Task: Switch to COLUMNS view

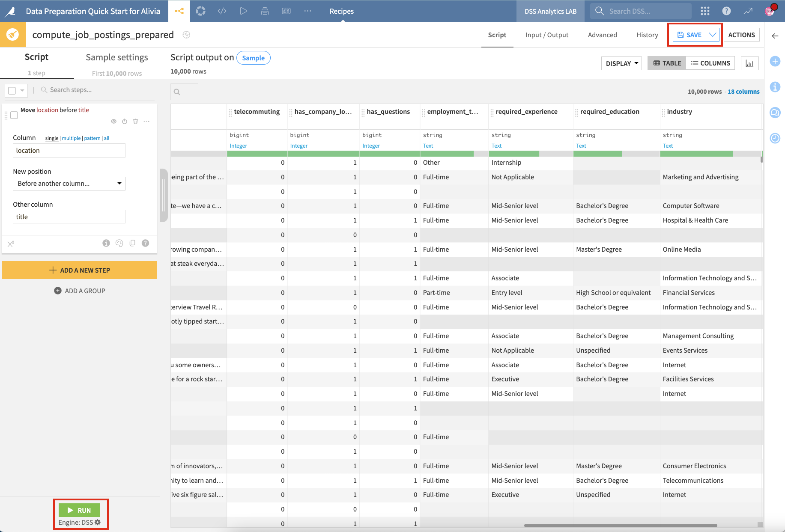Action: [x=710, y=63]
